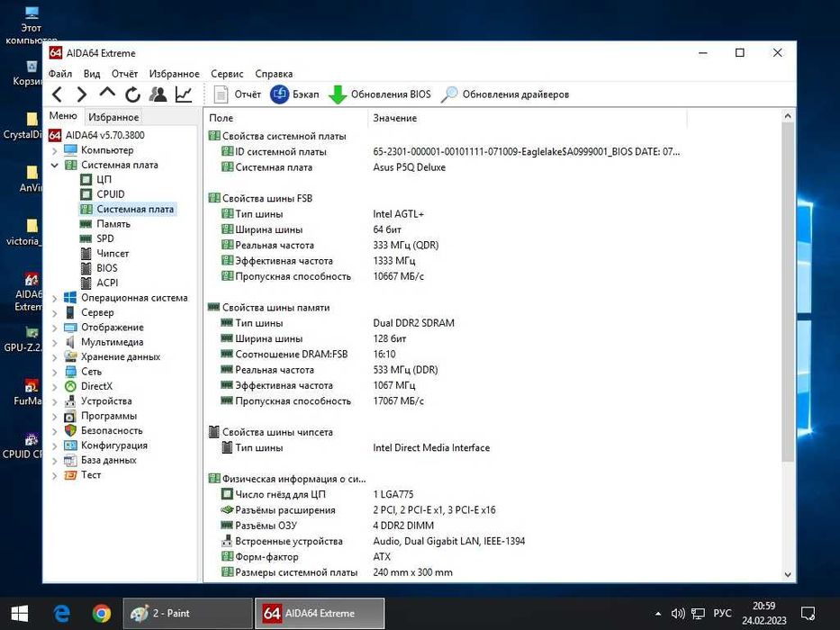The width and height of the screenshot is (840, 630).
Task: Select the Форм-фактор row
Action: tap(306, 557)
